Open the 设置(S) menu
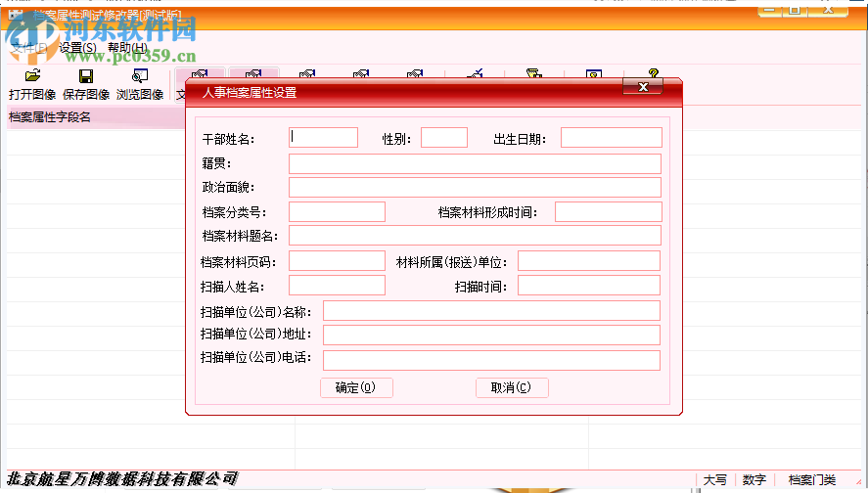This screenshot has width=868, height=493. 77,48
